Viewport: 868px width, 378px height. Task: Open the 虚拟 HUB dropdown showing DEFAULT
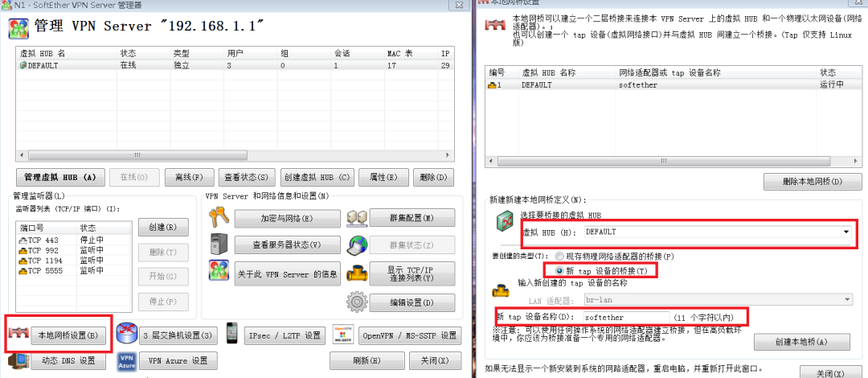click(x=716, y=232)
